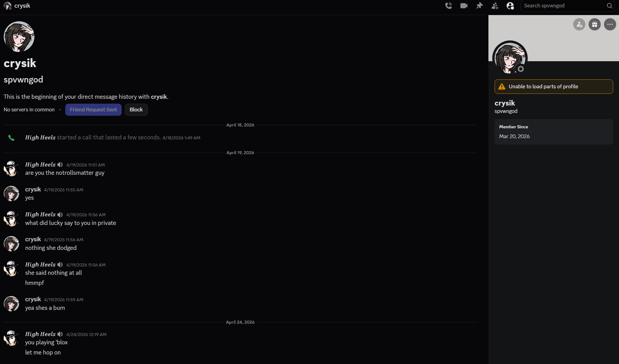Image resolution: width=619 pixels, height=364 pixels.
Task: Click speaker icon on 4/24/2026 message
Action: (60, 334)
